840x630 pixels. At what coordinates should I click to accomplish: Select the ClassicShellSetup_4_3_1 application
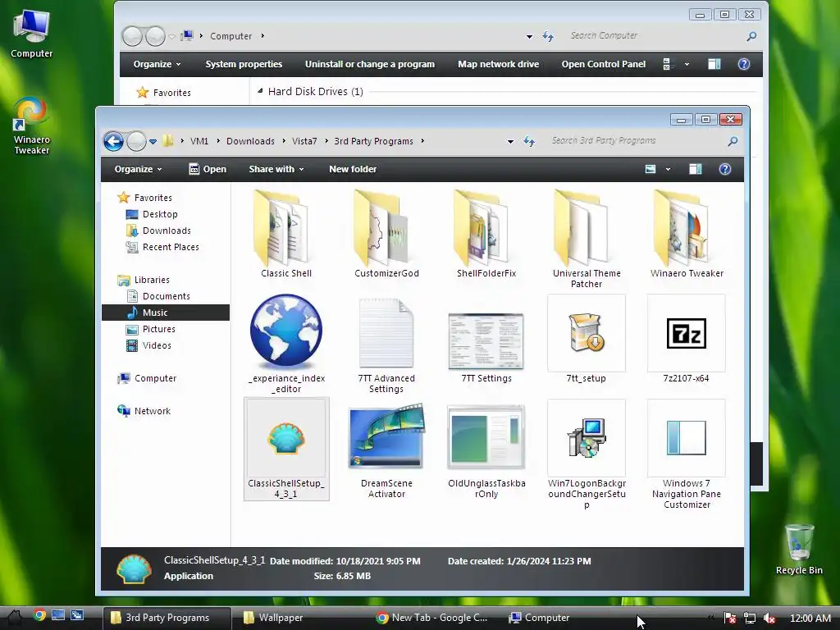tap(286, 449)
